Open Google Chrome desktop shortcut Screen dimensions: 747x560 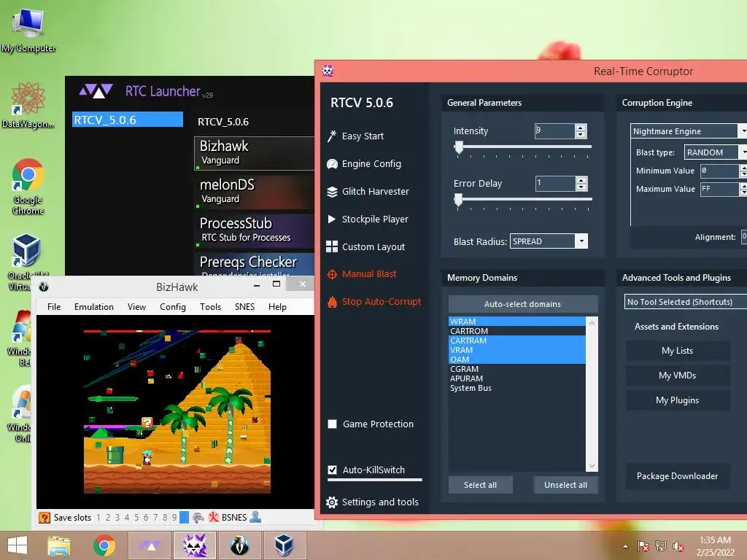tap(28, 187)
